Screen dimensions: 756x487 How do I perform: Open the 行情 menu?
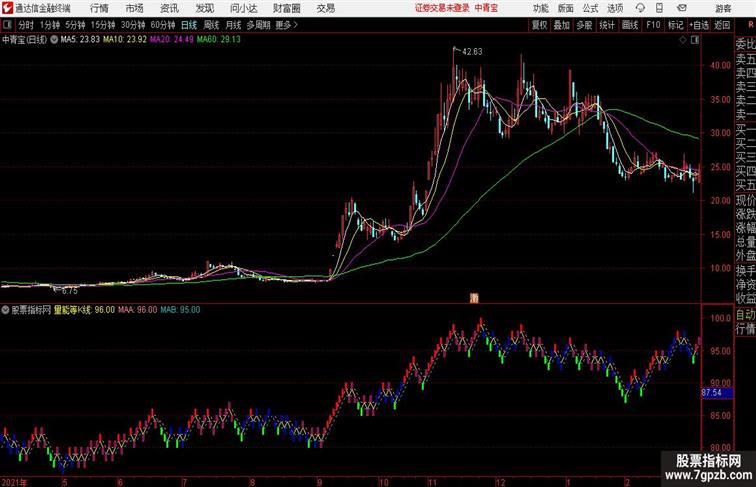coord(99,8)
